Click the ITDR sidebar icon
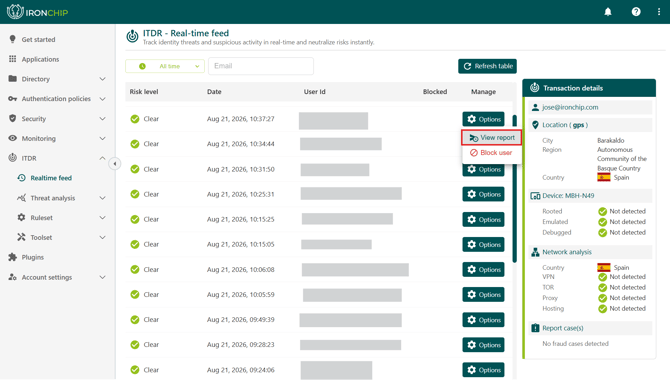 (x=12, y=158)
